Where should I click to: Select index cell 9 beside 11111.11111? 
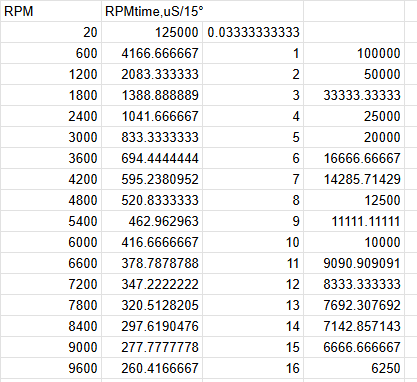pos(253,221)
